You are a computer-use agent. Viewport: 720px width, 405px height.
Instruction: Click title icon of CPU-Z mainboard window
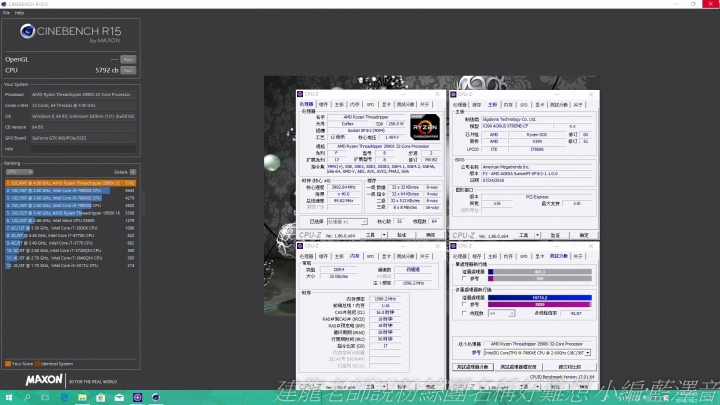tap(454, 94)
